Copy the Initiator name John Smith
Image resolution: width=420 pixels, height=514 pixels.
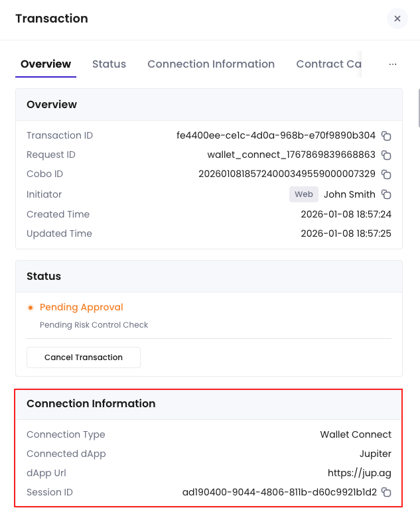(386, 194)
